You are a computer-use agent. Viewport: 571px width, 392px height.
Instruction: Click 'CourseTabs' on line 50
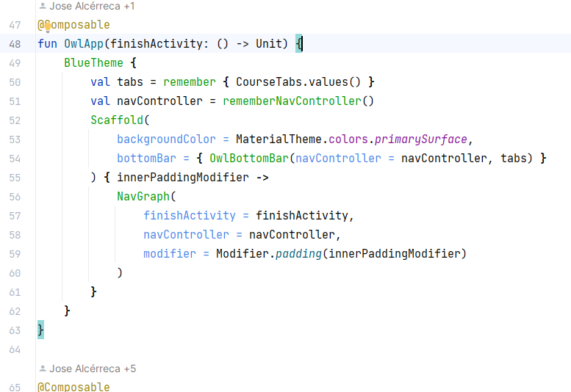coord(269,81)
